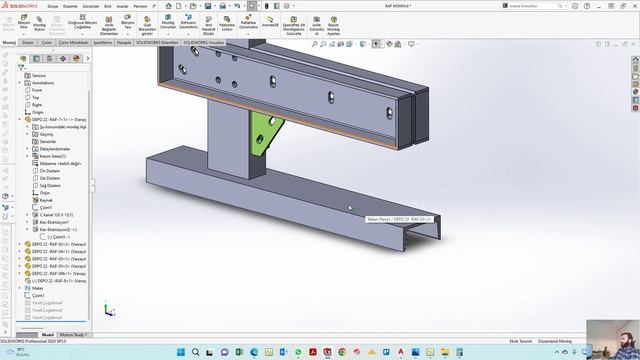Viewport: 640px width, 360px height.
Task: Expand the DEPO 22 -RAF-02<2> component node
Action: click(x=20, y=244)
